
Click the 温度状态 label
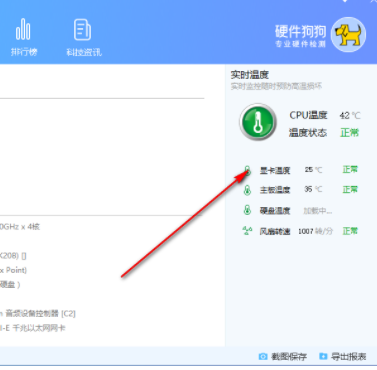(308, 133)
